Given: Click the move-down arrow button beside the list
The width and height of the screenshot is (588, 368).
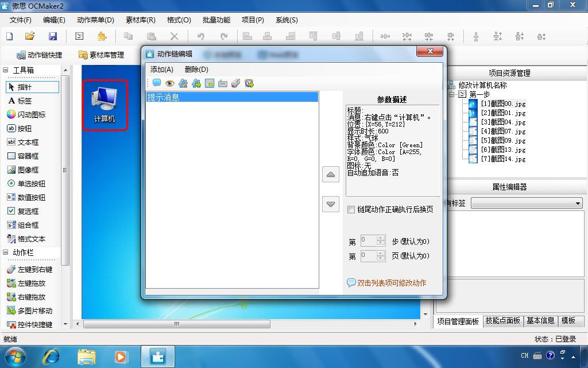Looking at the screenshot, I should coord(330,204).
